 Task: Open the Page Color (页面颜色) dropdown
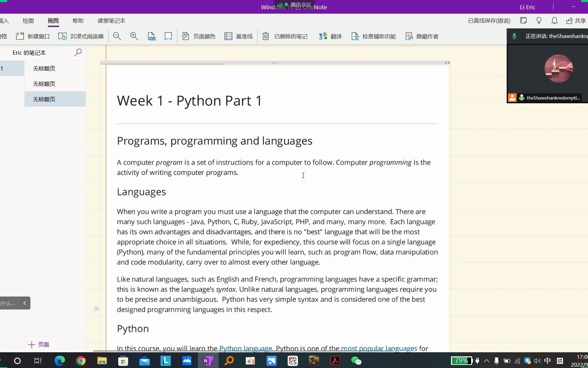click(x=198, y=36)
